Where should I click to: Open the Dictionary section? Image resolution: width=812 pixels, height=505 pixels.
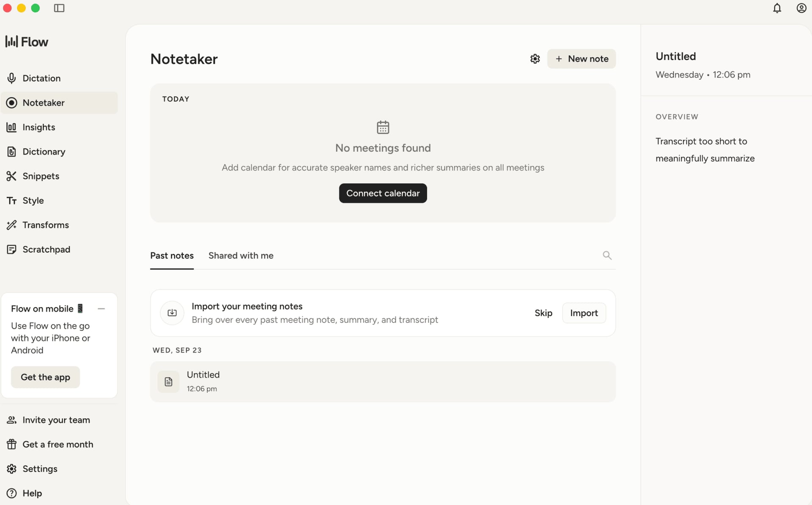[x=59, y=152]
